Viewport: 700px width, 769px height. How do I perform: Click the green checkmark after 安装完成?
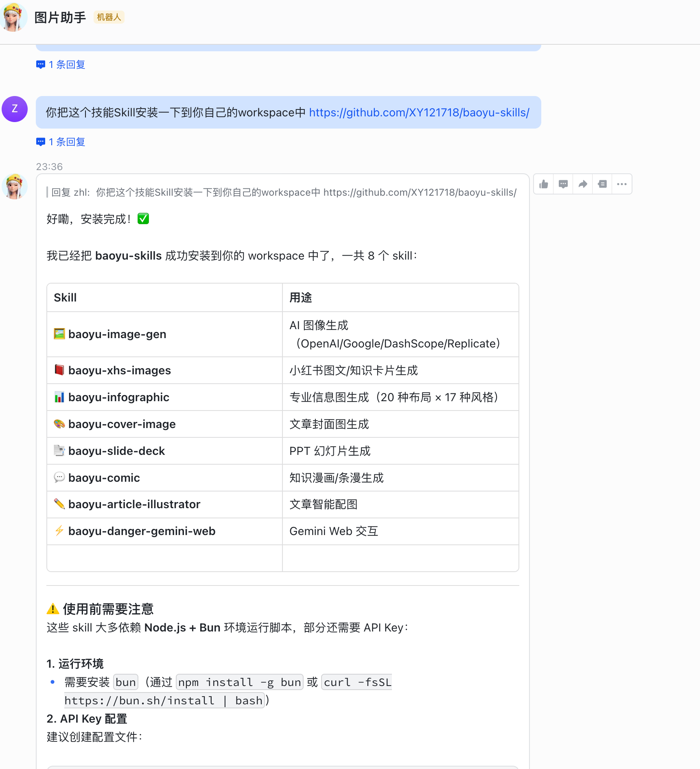click(x=143, y=219)
